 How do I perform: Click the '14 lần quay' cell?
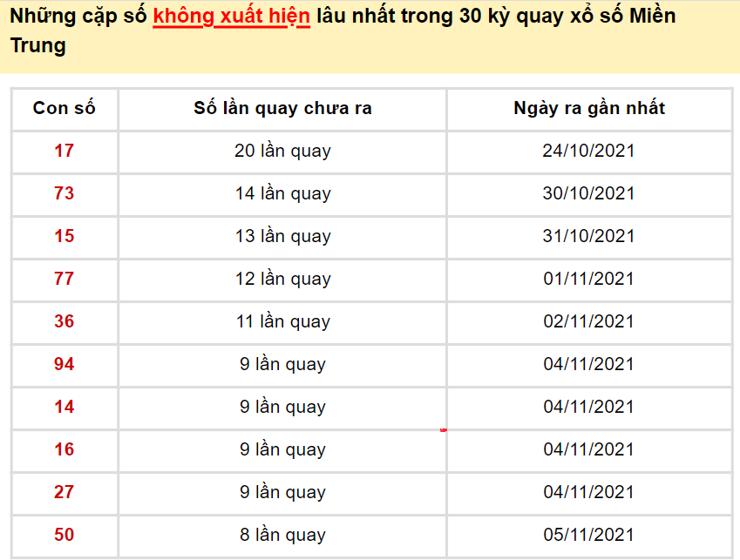pos(282,193)
